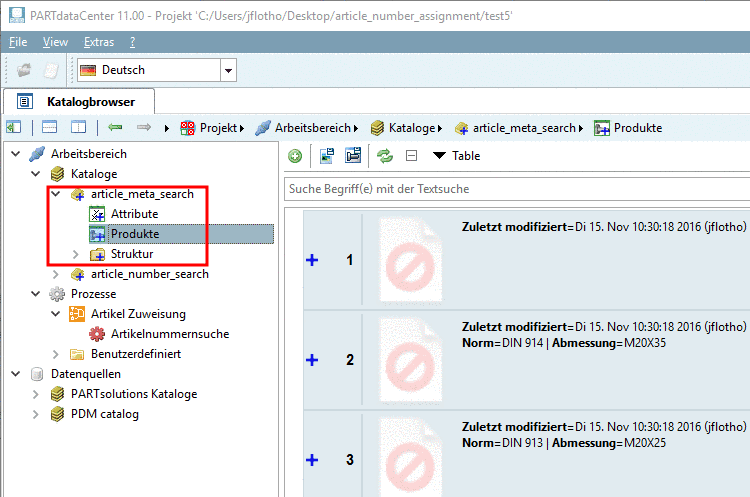Click the thumbnail of DIN 914 product
Image resolution: width=750 pixels, height=497 pixels.
[x=410, y=360]
